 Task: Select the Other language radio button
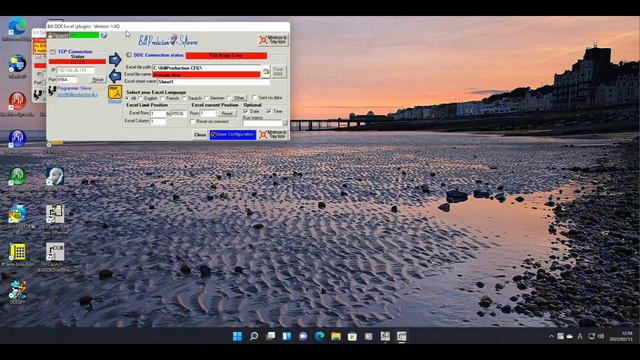[229, 98]
